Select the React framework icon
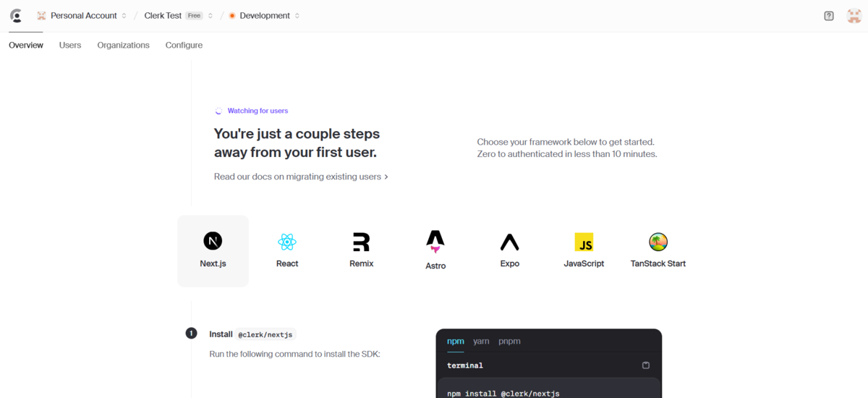 (287, 242)
